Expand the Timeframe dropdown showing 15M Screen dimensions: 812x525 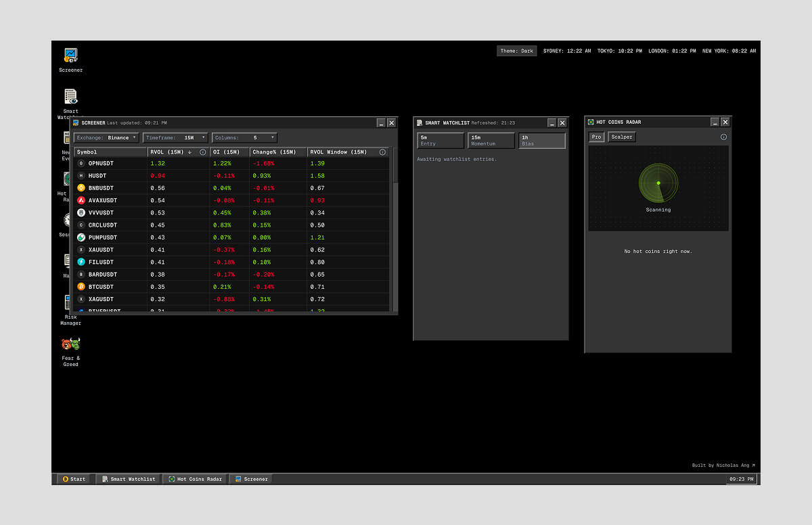[175, 138]
